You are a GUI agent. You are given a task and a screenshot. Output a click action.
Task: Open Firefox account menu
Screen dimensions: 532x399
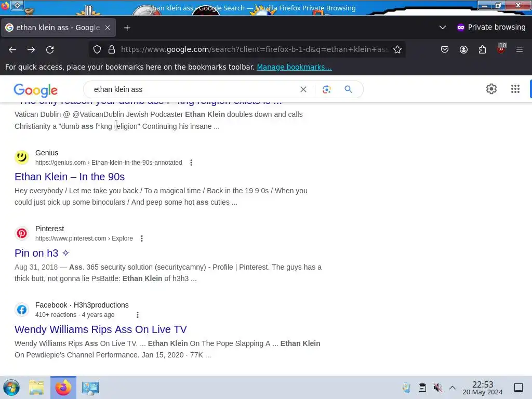463,49
